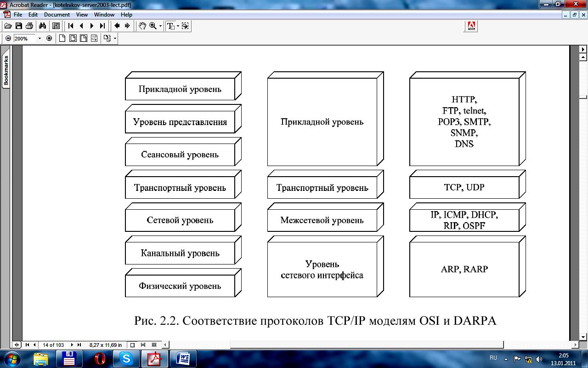This screenshot has height=368, width=588.
Task: Expand the rotate view dropdown arrow
Action: 115,39
